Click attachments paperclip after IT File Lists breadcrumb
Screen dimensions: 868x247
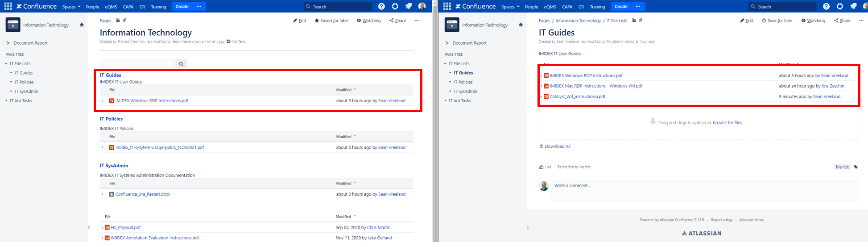pos(641,21)
